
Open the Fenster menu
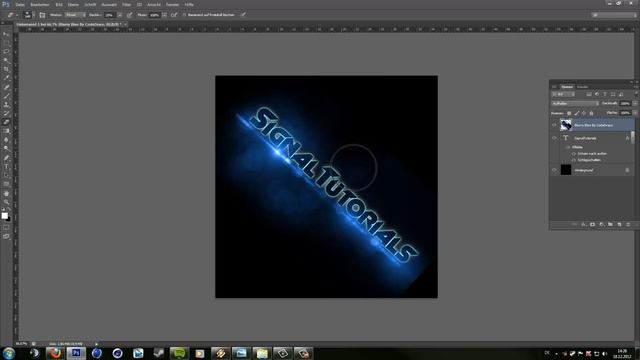point(172,4)
